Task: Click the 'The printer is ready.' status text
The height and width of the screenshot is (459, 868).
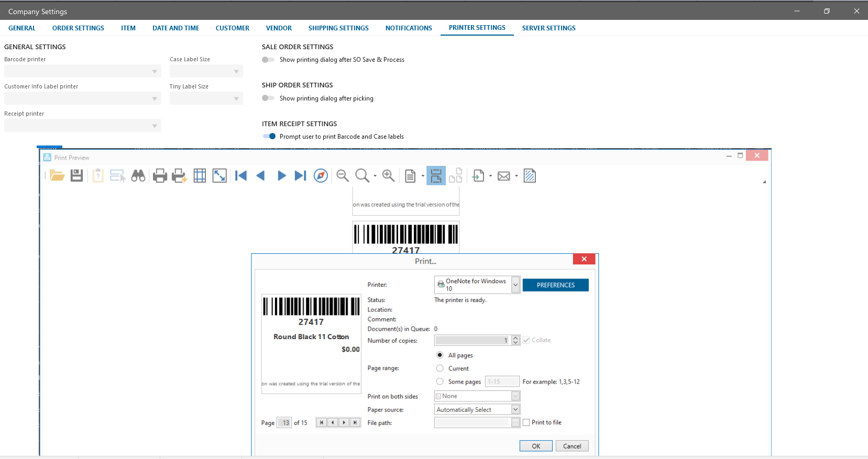Action: 460,300
